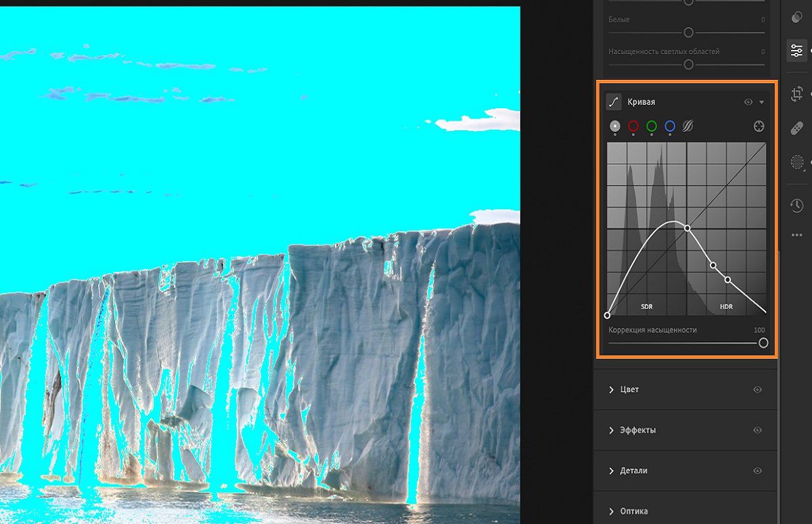
Task: Click the Белые slider label
Action: [x=619, y=20]
